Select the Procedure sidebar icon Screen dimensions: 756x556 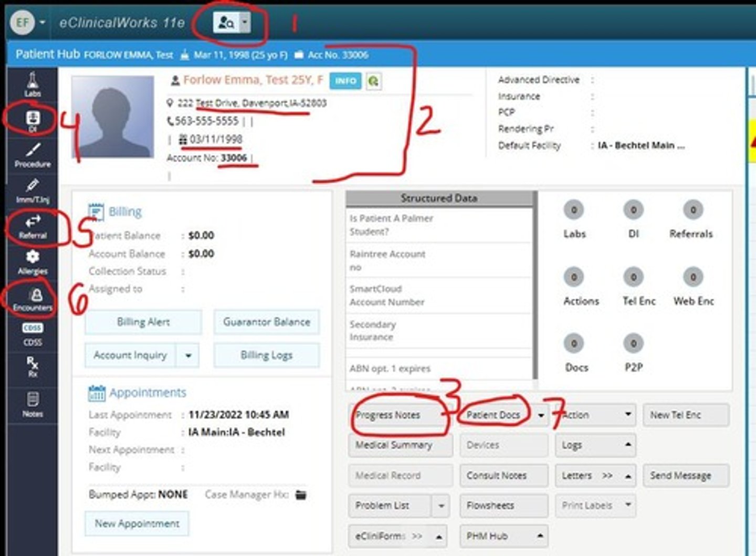(x=33, y=155)
